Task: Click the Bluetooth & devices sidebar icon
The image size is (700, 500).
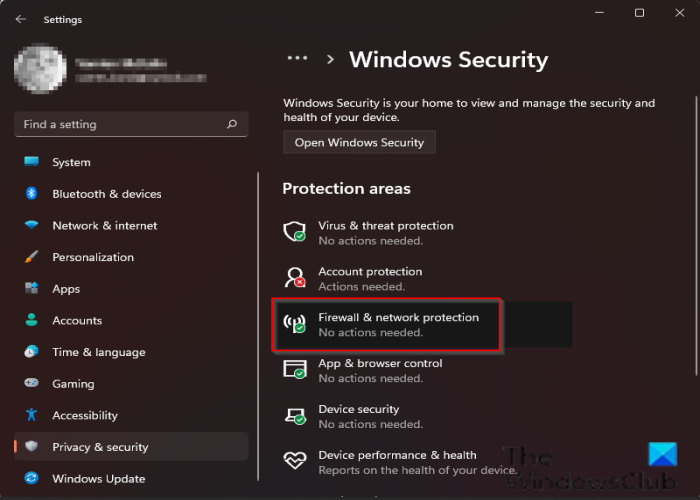Action: (x=31, y=194)
